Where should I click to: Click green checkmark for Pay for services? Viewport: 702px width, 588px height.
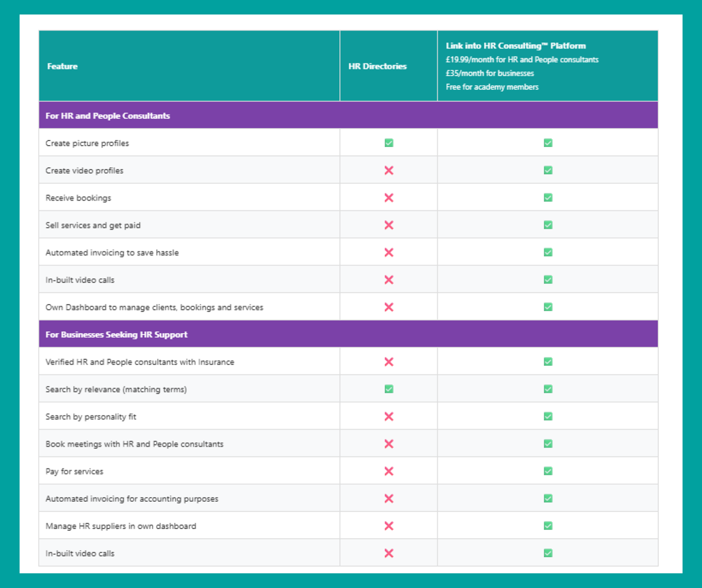548,471
